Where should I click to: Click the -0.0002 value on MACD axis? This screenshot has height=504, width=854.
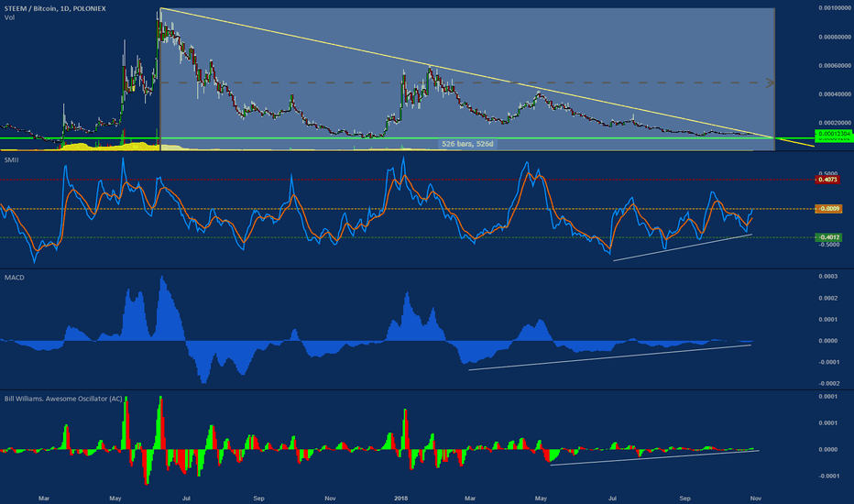[x=827, y=384]
